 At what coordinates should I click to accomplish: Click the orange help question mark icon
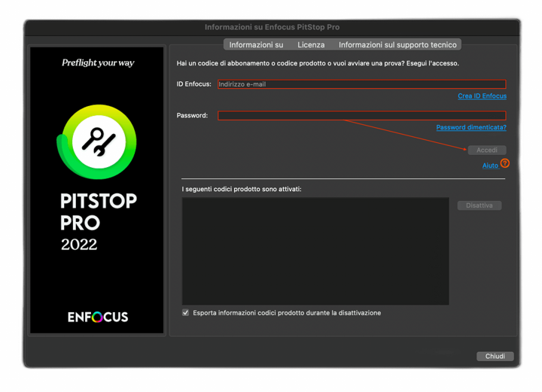coord(505,163)
